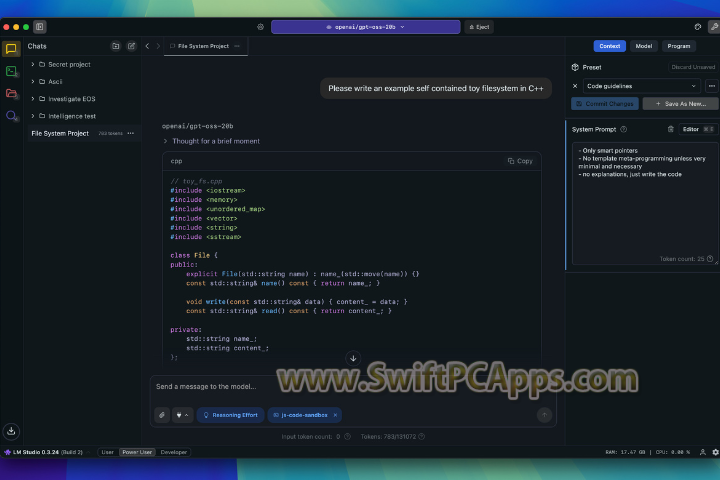Image resolution: width=720 pixels, height=480 pixels.
Task: Expand the Ascii folder
Action: click(33, 81)
